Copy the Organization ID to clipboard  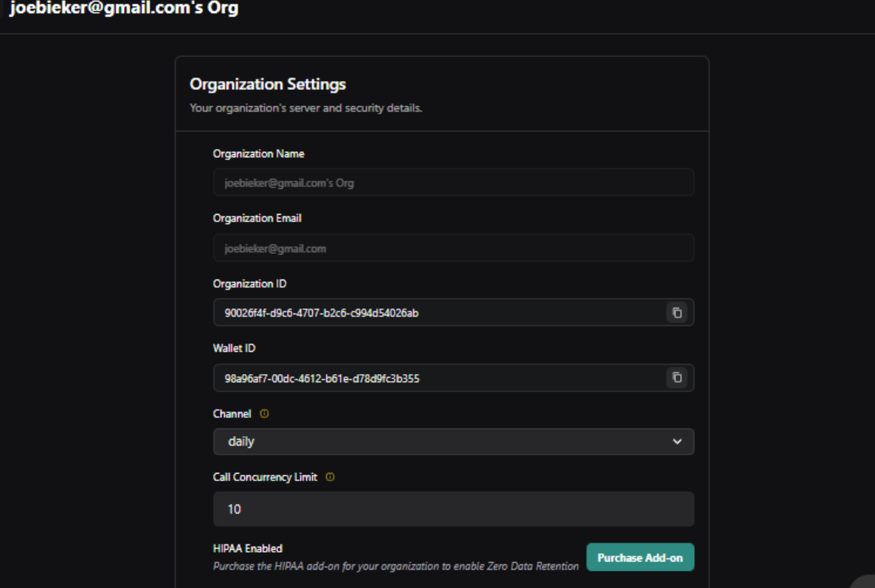coord(677,312)
